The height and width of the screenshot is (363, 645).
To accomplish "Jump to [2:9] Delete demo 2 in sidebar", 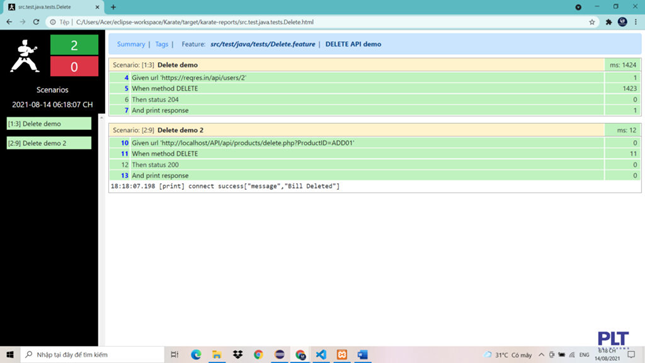I will point(49,143).
